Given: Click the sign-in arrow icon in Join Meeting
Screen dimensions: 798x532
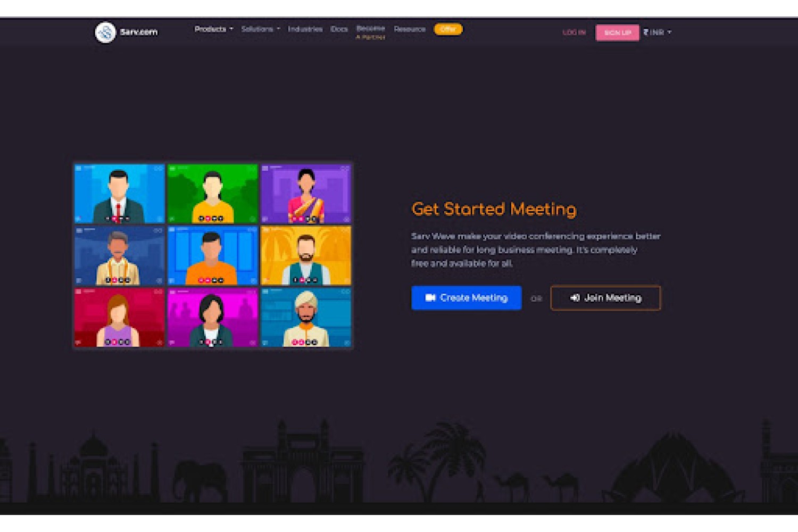Looking at the screenshot, I should pyautogui.click(x=575, y=298).
